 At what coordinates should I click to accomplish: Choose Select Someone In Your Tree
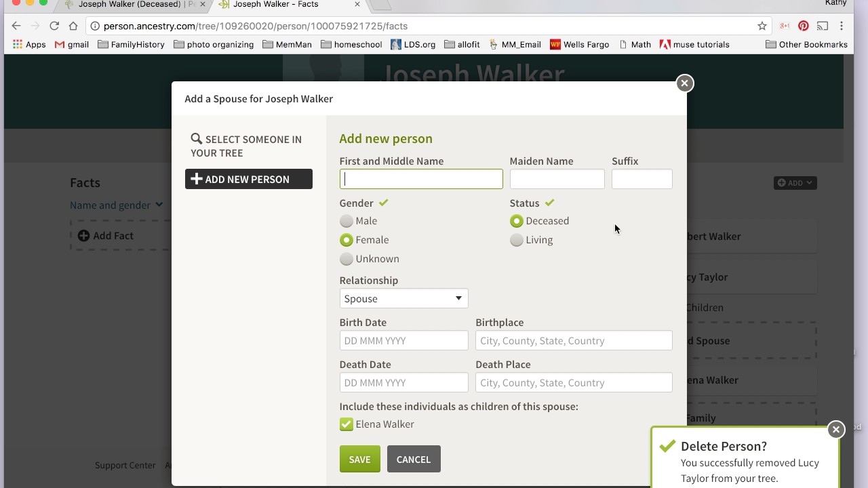tap(246, 146)
